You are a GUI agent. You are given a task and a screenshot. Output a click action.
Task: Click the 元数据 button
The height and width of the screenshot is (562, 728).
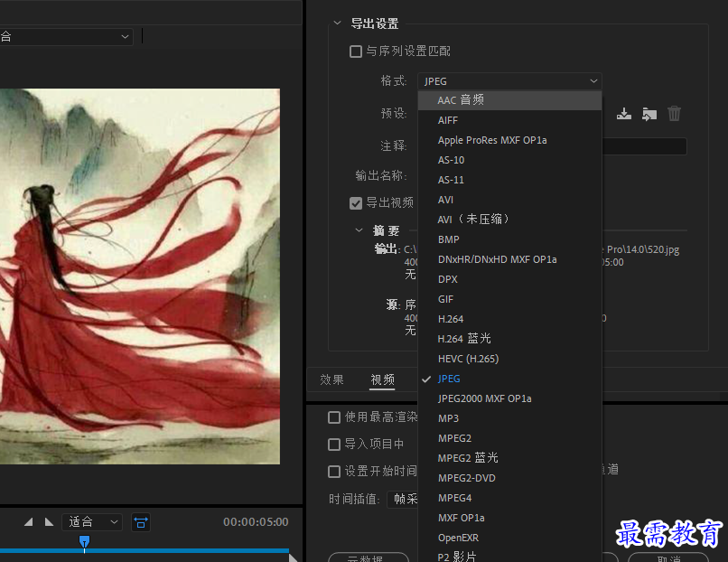(x=369, y=557)
